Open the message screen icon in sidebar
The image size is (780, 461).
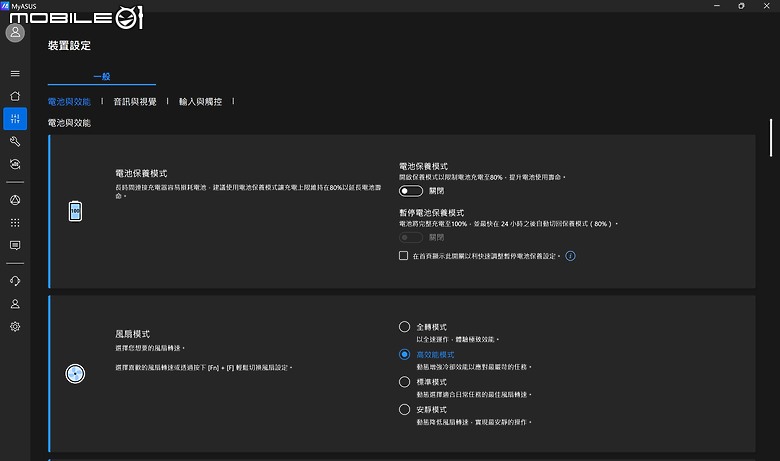click(15, 245)
